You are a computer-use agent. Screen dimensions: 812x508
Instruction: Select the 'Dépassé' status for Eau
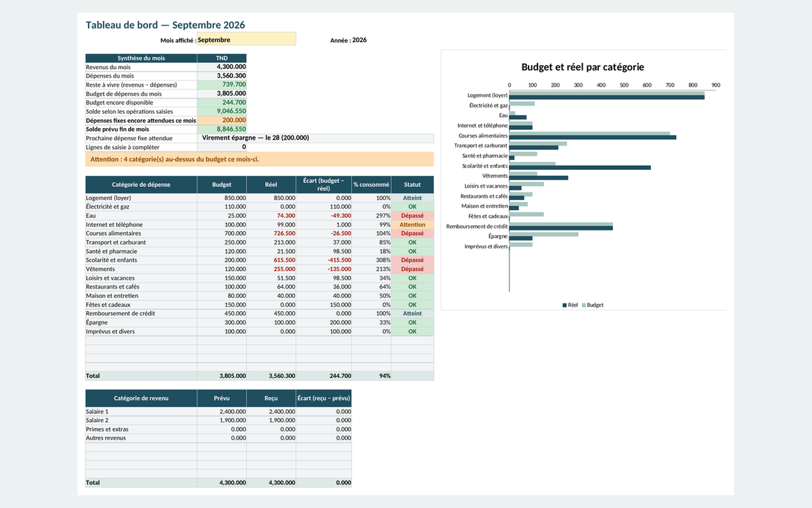point(413,215)
